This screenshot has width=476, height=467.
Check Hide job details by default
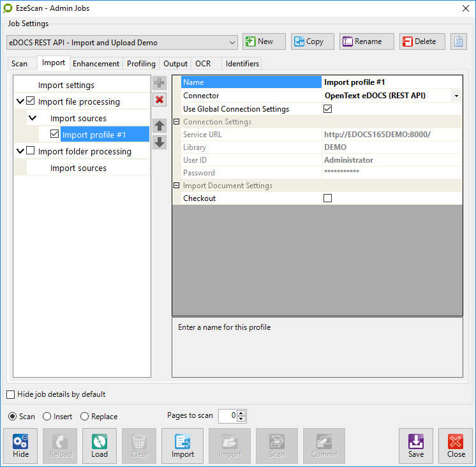pos(10,394)
